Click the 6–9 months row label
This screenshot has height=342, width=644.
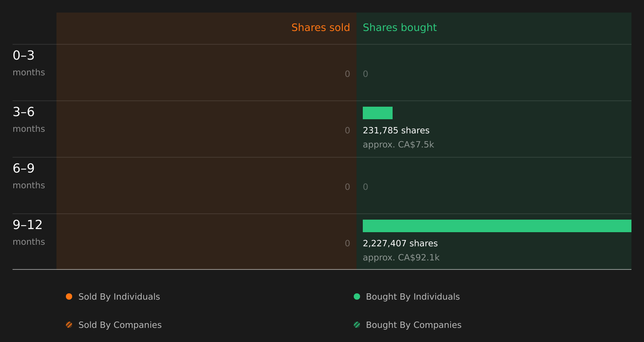click(x=29, y=176)
